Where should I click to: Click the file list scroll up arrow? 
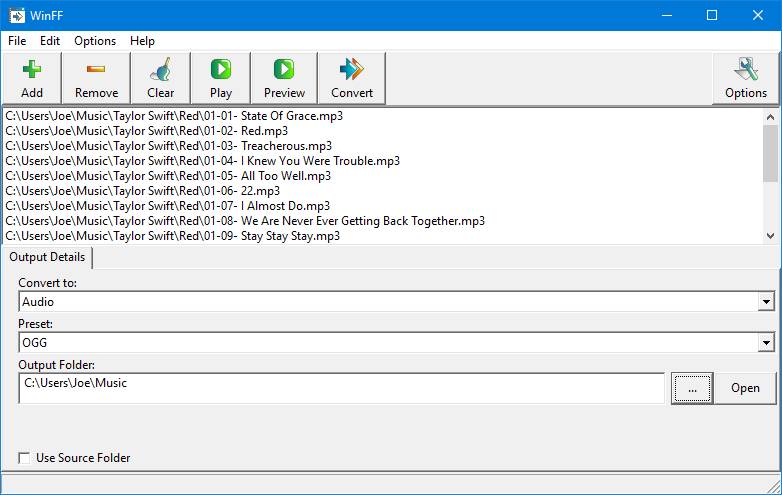coord(770,117)
